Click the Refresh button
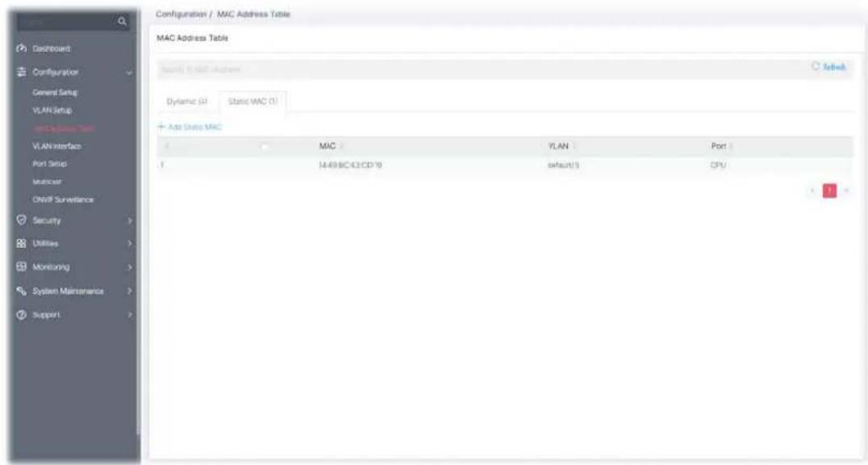Viewport: 868px width, 465px height. click(x=828, y=67)
